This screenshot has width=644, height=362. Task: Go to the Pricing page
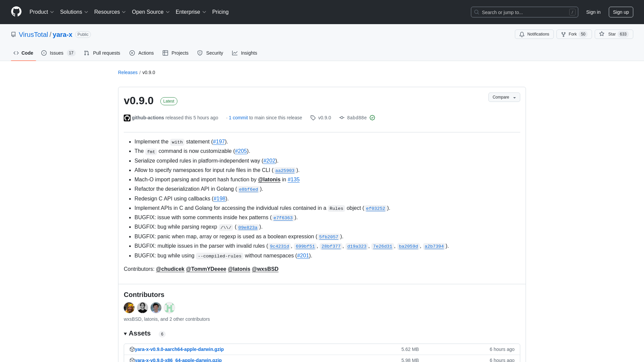[x=220, y=12]
